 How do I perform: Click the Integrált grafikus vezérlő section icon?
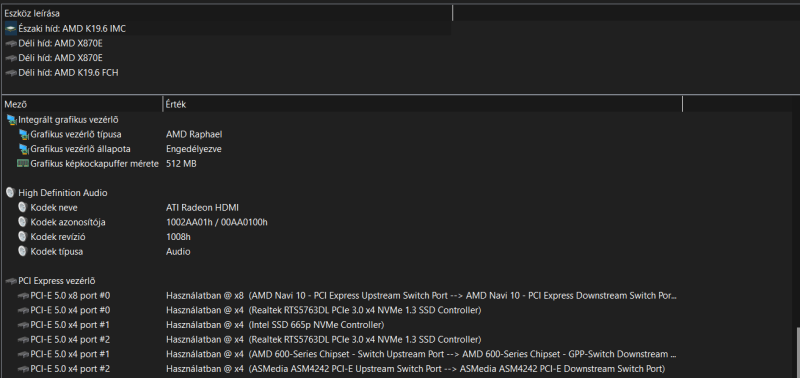tap(11, 120)
